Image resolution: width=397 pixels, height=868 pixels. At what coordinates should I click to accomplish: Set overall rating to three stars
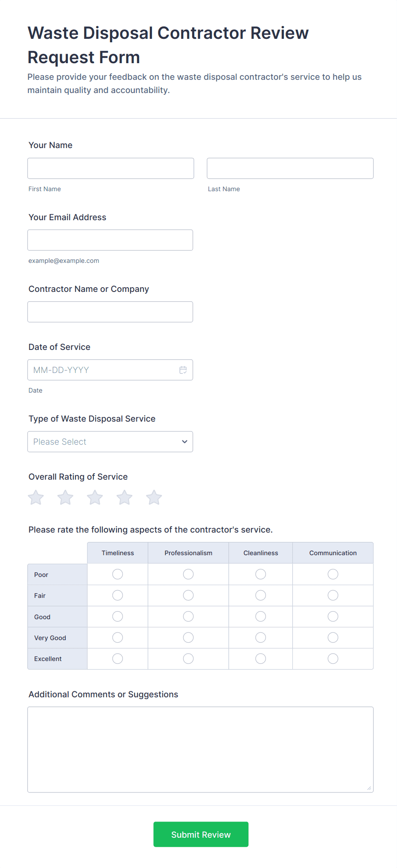[x=95, y=498]
